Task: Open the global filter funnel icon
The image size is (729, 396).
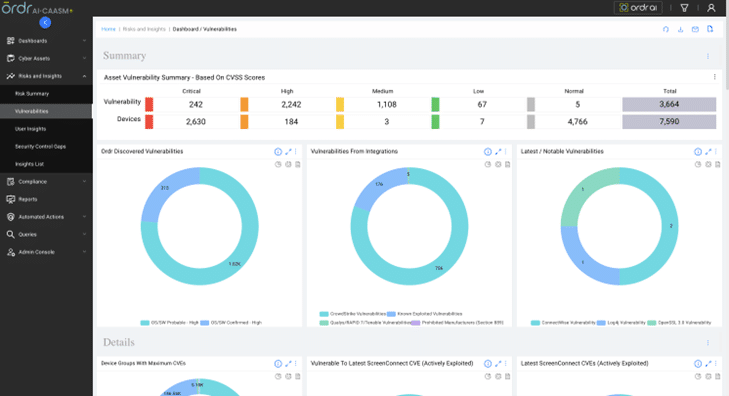Action: point(684,8)
